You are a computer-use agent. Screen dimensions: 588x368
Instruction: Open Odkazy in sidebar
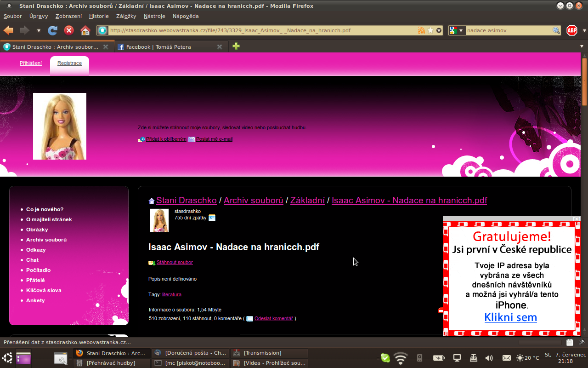[x=36, y=250]
